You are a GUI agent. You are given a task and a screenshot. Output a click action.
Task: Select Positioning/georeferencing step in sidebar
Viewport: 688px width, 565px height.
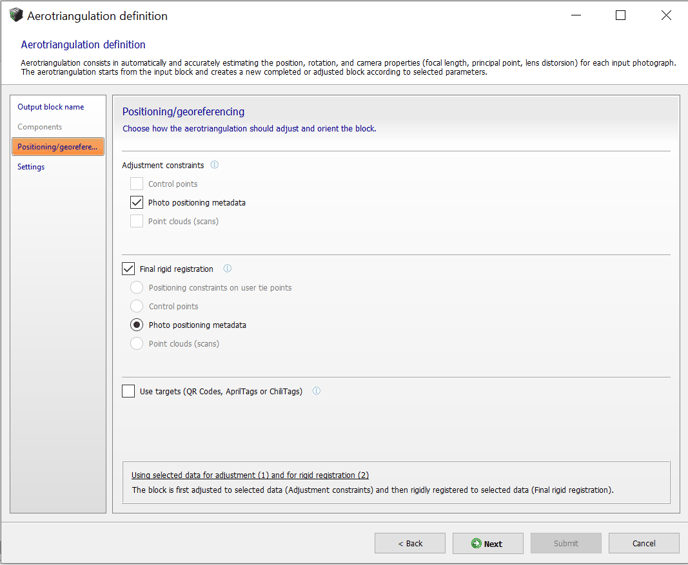pyautogui.click(x=58, y=147)
